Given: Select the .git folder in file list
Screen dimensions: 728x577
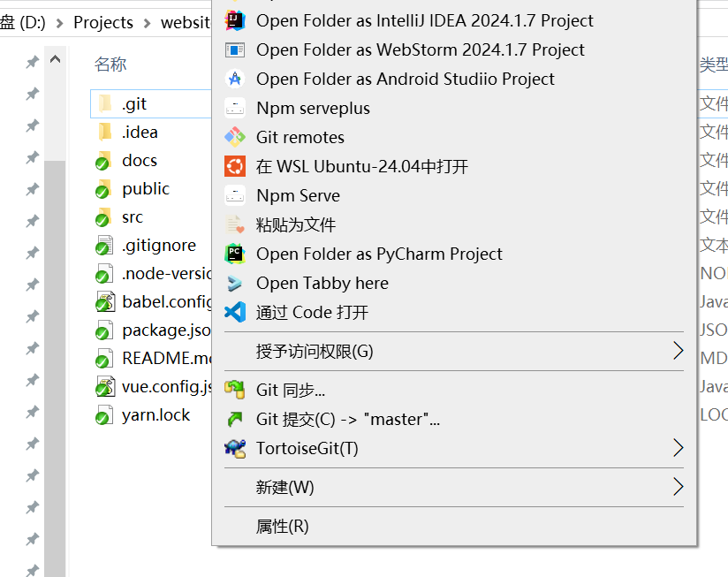Looking at the screenshot, I should click(x=134, y=103).
